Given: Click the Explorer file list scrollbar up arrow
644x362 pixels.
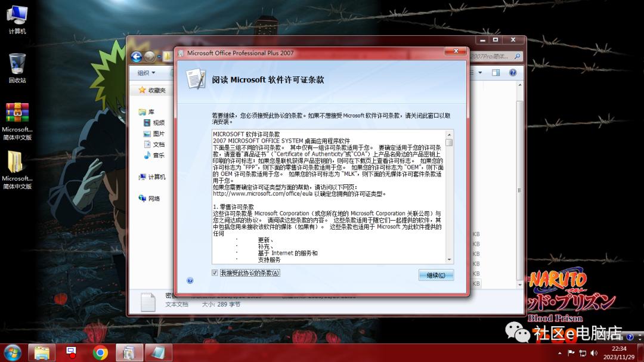Looking at the screenshot, I should (520, 85).
